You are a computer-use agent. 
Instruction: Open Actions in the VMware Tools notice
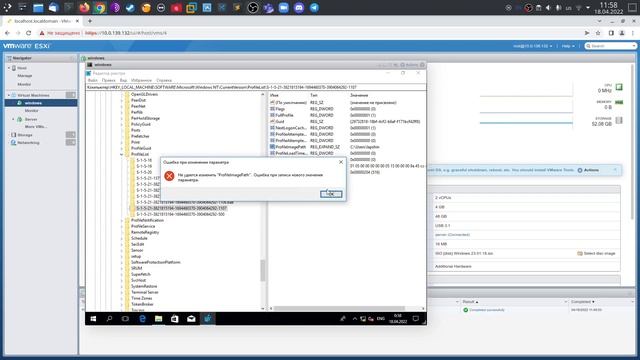tap(588, 170)
